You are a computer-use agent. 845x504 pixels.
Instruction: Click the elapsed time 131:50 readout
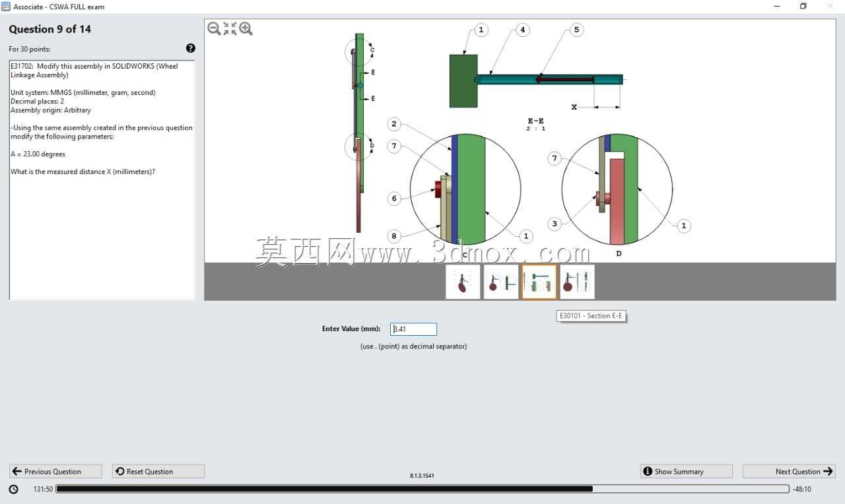click(43, 489)
